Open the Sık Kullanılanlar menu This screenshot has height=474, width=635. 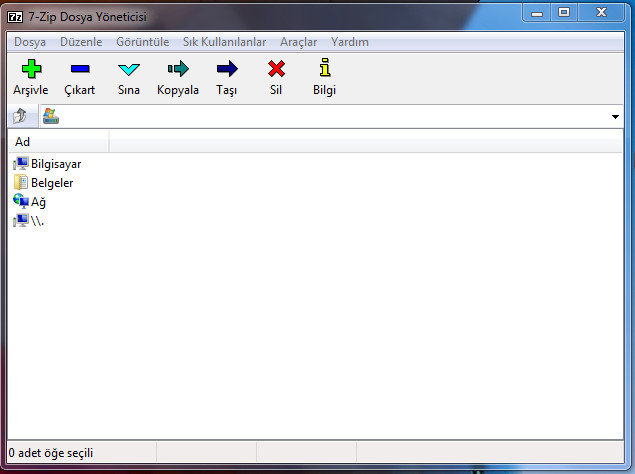[x=224, y=42]
